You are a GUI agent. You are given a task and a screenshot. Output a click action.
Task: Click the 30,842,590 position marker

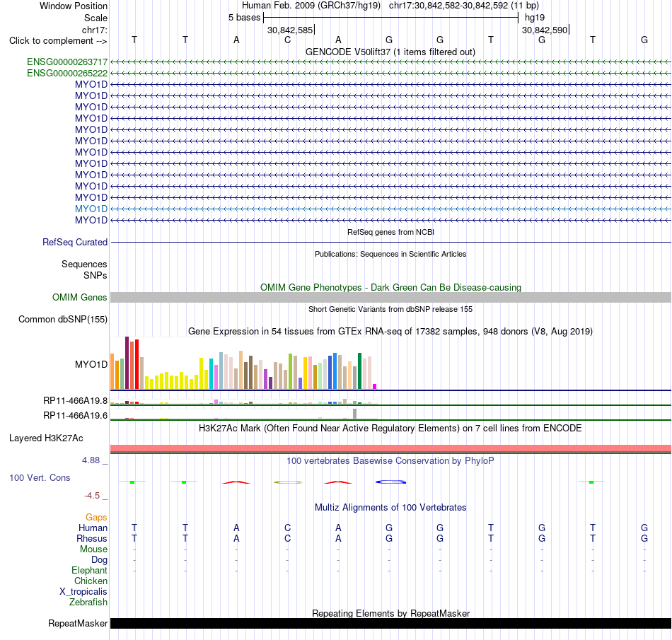point(545,30)
